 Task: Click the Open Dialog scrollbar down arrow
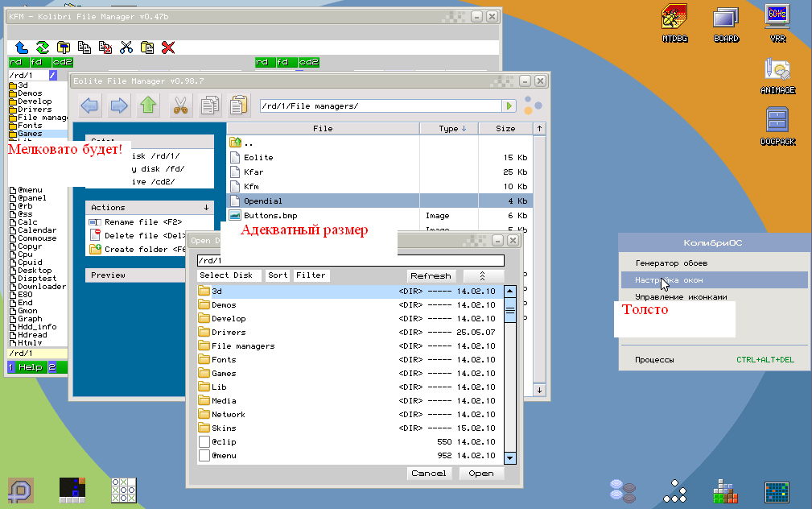509,457
